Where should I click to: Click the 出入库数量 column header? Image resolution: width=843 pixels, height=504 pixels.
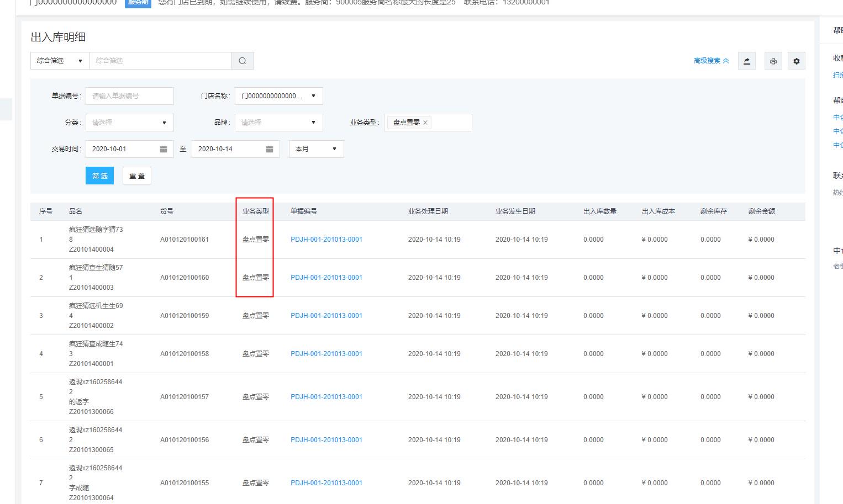tap(599, 211)
